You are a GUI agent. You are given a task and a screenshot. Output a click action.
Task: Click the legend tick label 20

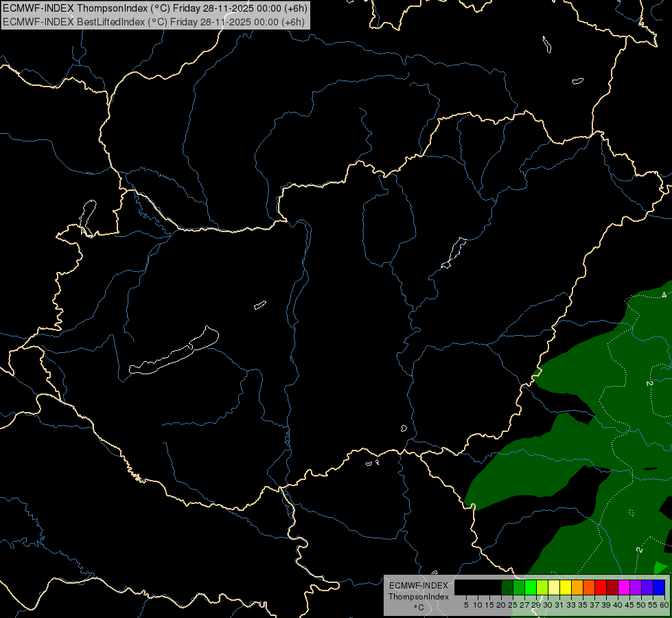(501, 605)
